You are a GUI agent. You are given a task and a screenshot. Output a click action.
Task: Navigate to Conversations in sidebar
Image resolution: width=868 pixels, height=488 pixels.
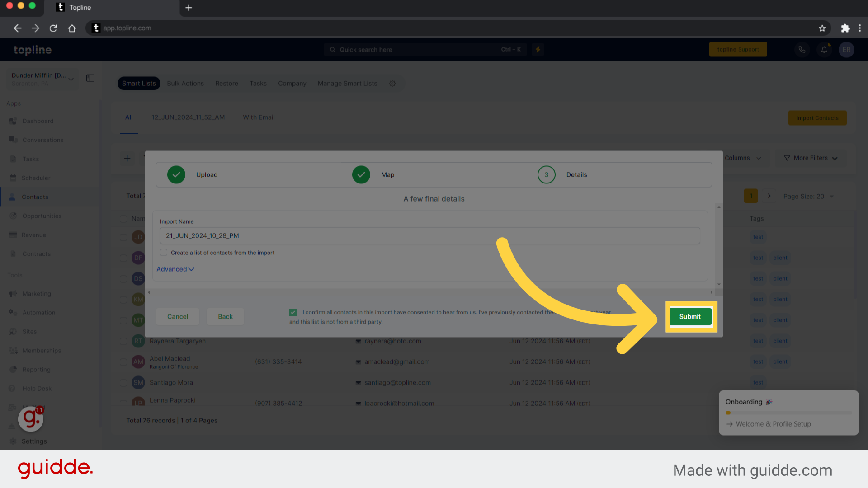(x=43, y=140)
